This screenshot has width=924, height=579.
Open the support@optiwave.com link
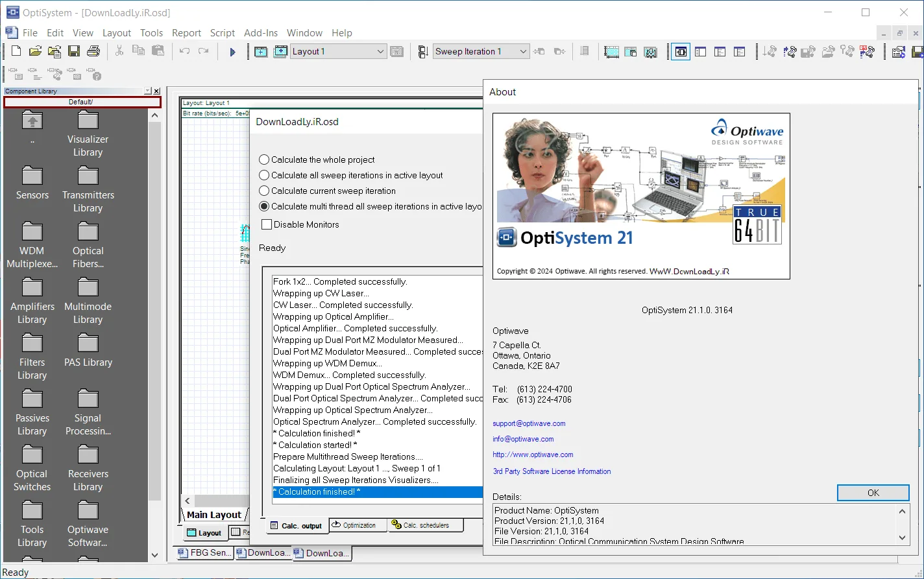pyautogui.click(x=529, y=423)
